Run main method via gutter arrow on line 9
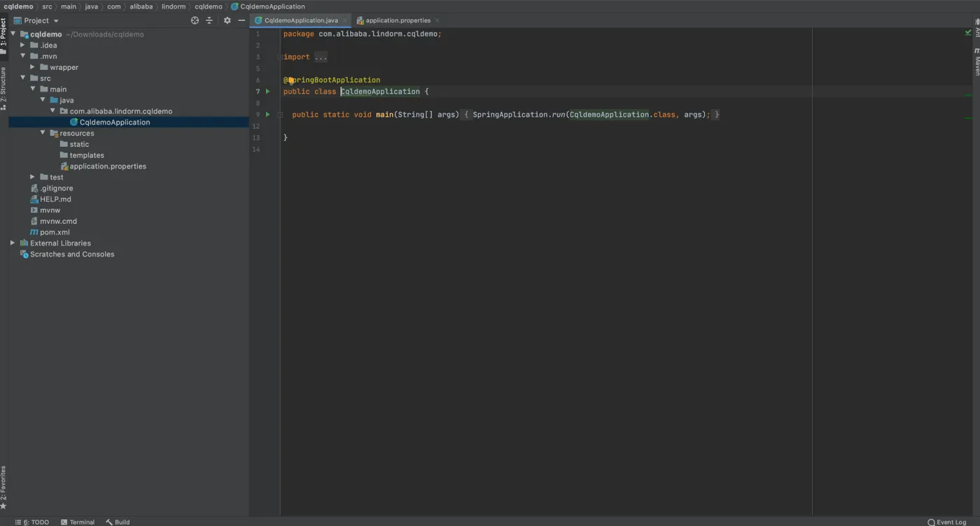The height and width of the screenshot is (526, 980). 267,115
